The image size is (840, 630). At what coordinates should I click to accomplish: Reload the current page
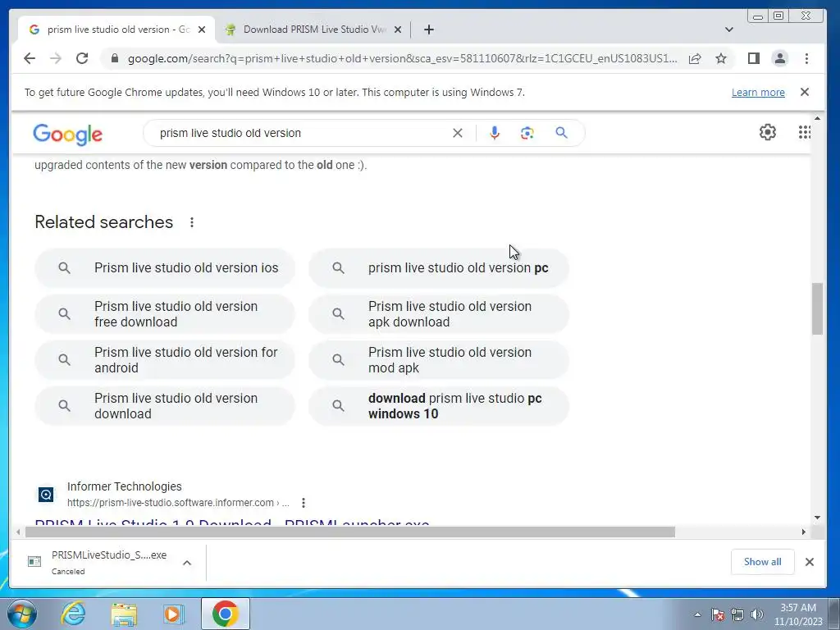point(82,58)
